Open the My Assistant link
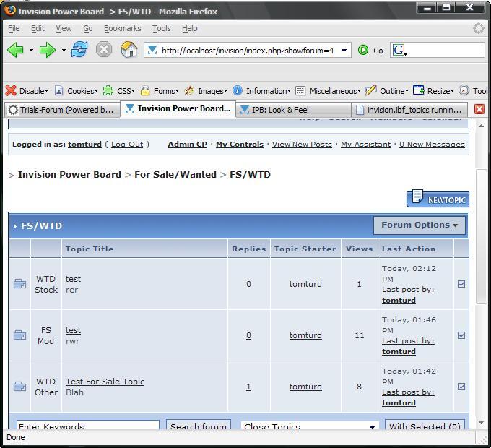 point(366,144)
